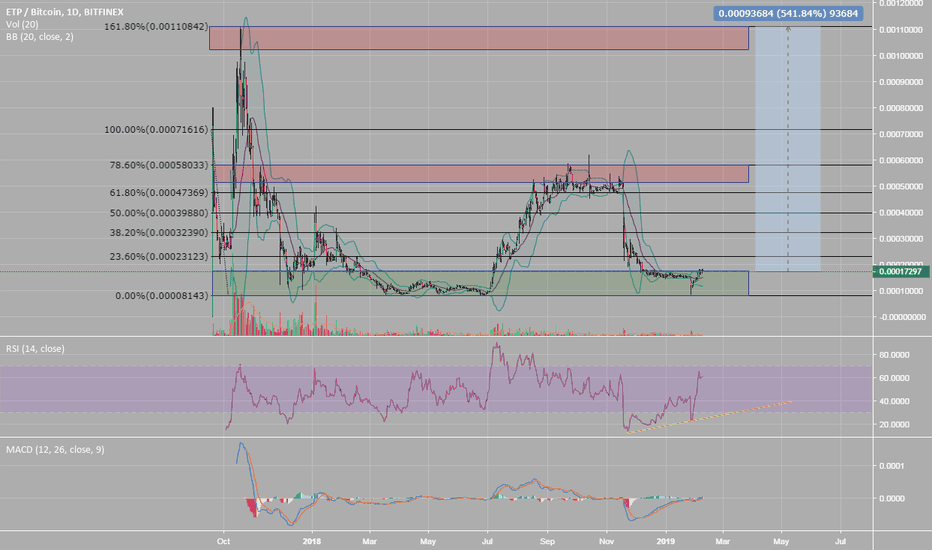
Task: Click the 2019 label on the time axis
Action: [x=666, y=542]
